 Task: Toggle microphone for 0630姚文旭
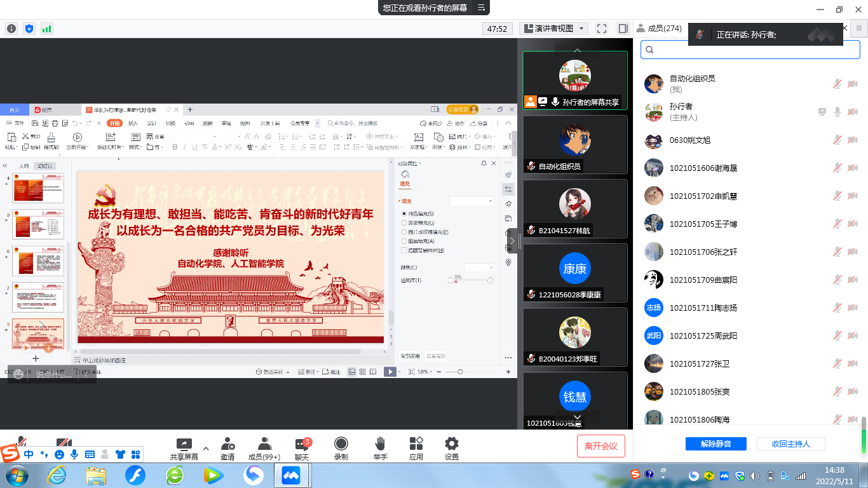click(837, 140)
